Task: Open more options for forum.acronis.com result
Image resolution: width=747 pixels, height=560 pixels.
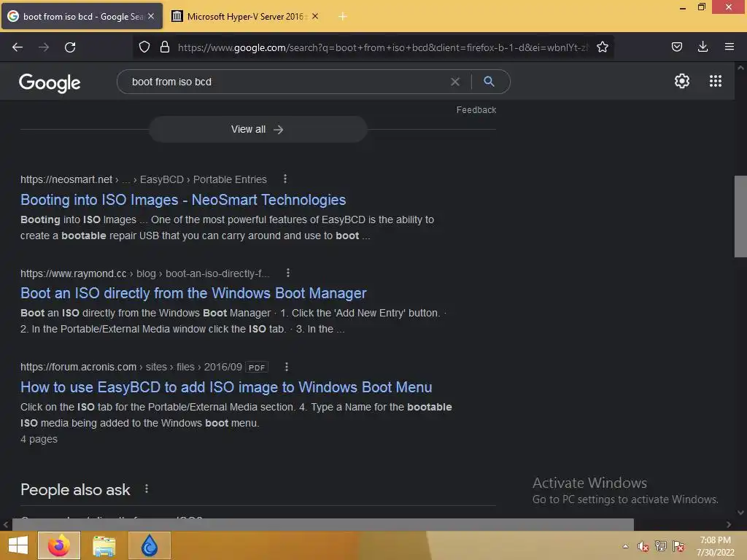Action: point(286,367)
